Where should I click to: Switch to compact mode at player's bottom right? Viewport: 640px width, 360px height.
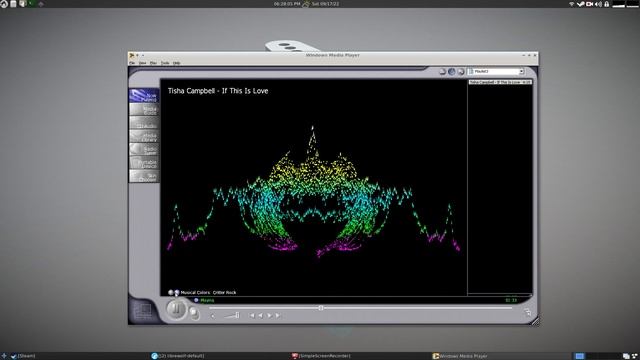(528, 312)
